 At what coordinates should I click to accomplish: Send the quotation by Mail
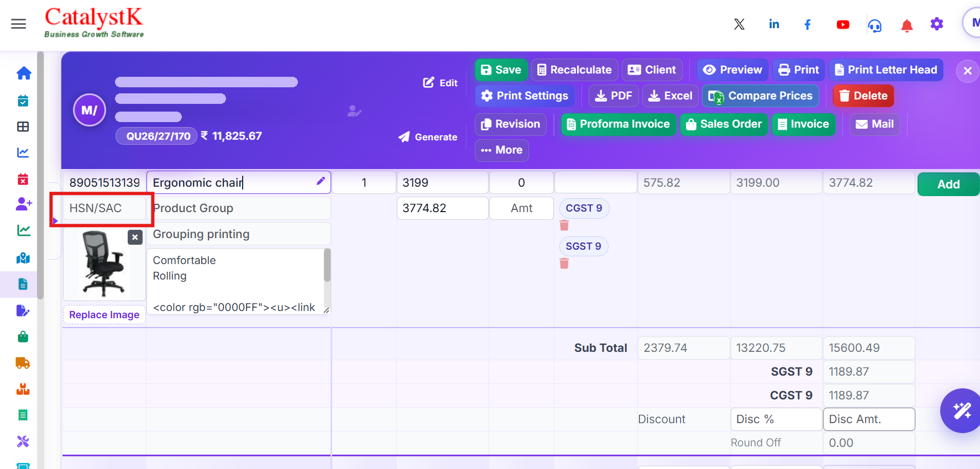875,124
